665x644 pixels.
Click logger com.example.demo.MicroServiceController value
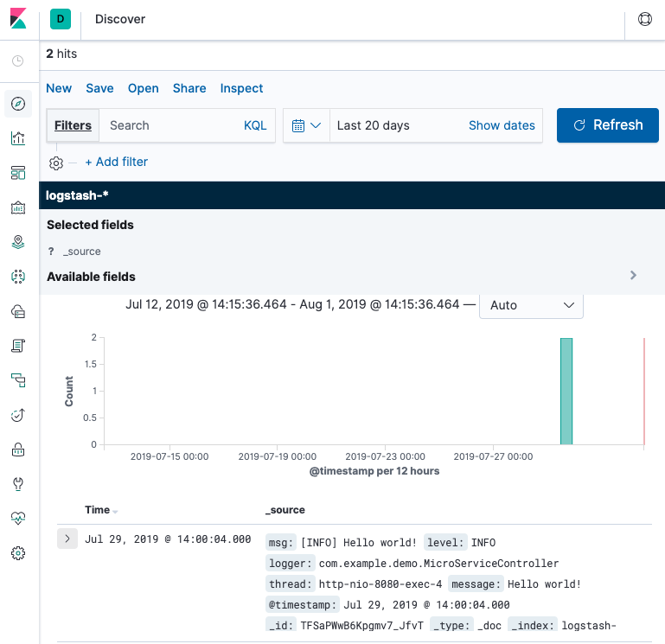[438, 564]
